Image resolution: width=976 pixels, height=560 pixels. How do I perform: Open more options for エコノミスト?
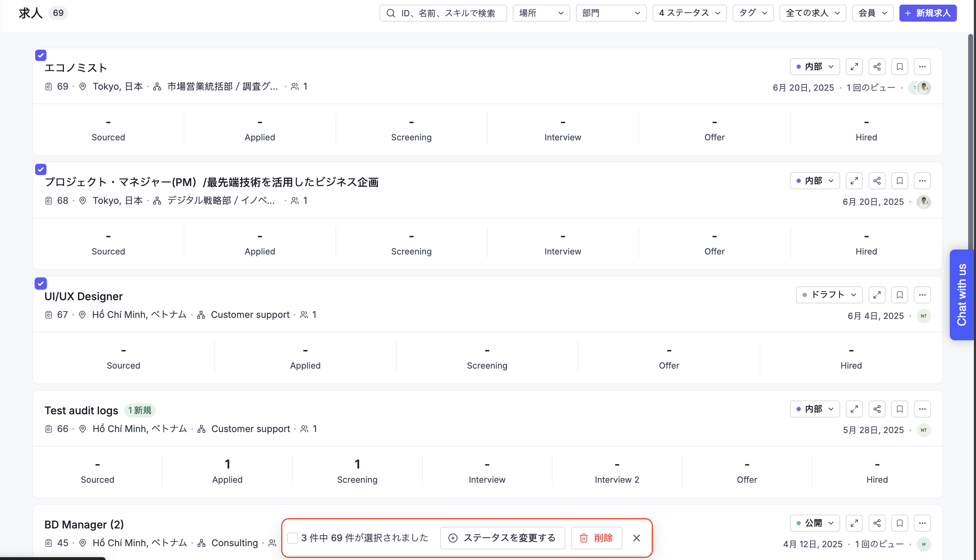click(922, 67)
